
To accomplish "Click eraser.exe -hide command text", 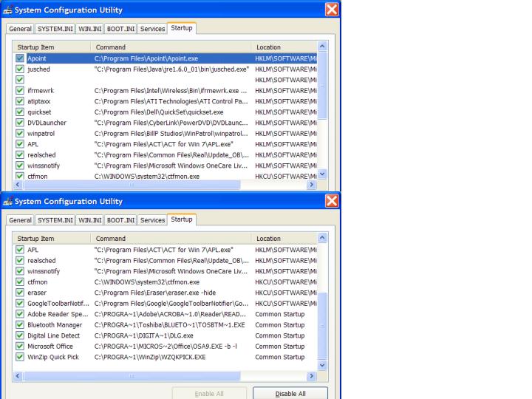I will (x=155, y=293).
